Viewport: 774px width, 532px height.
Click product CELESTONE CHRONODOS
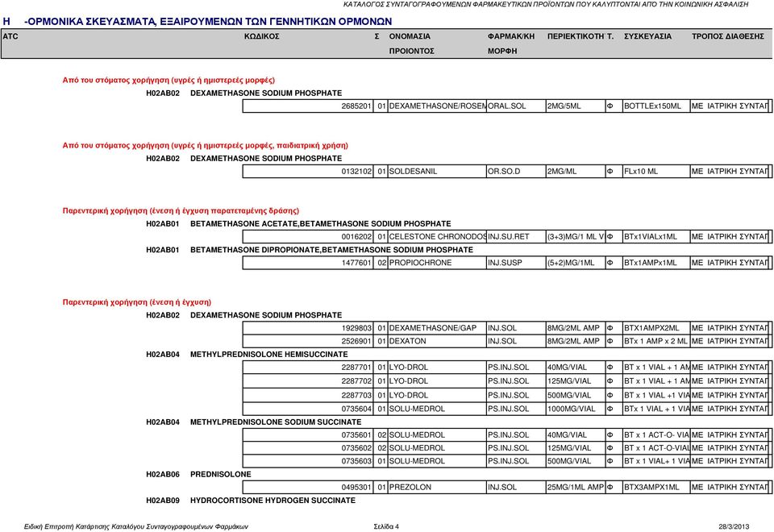[437, 236]
